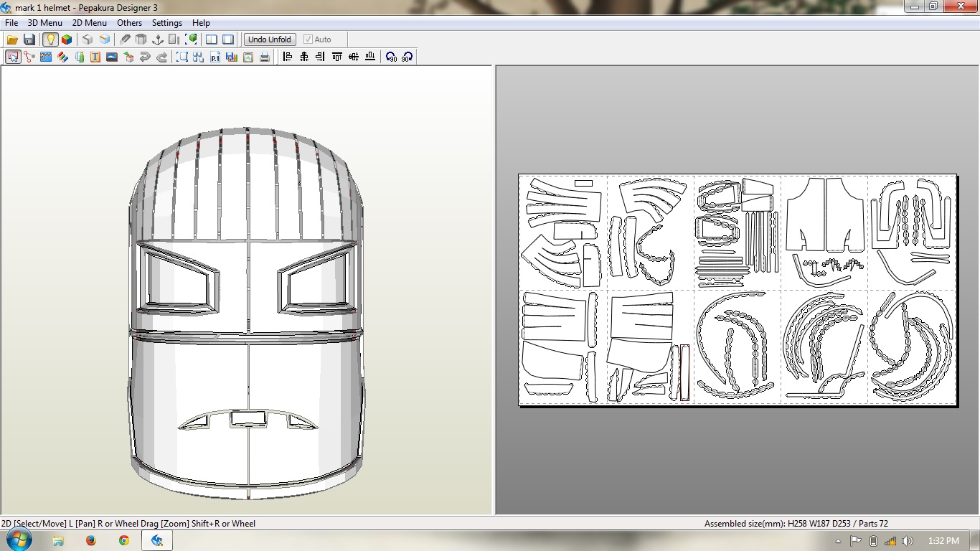Open the Help menu
Image resolution: width=980 pixels, height=551 pixels.
click(x=202, y=23)
